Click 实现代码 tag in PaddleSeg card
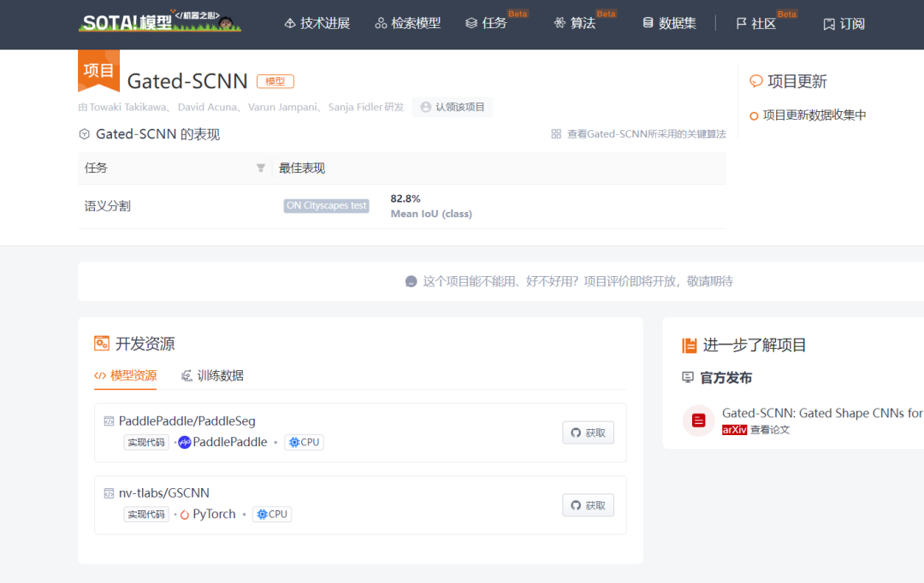Viewport: 924px width, 583px height. point(146,442)
